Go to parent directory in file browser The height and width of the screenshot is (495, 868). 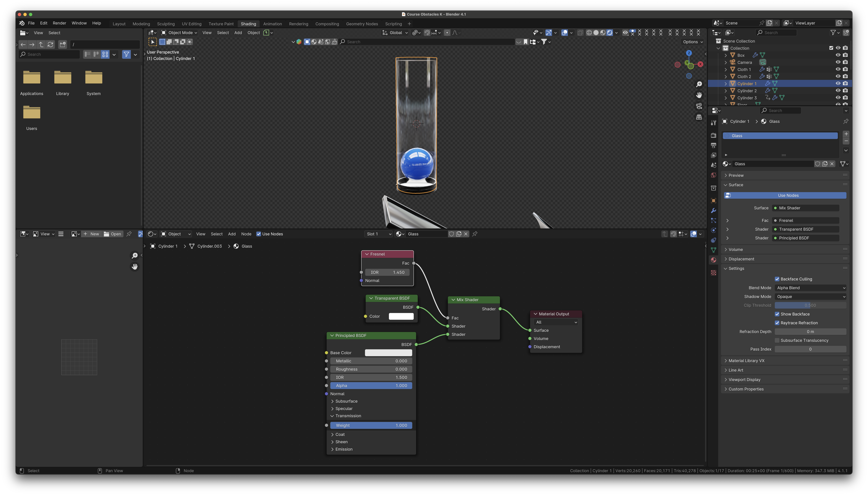(x=41, y=45)
